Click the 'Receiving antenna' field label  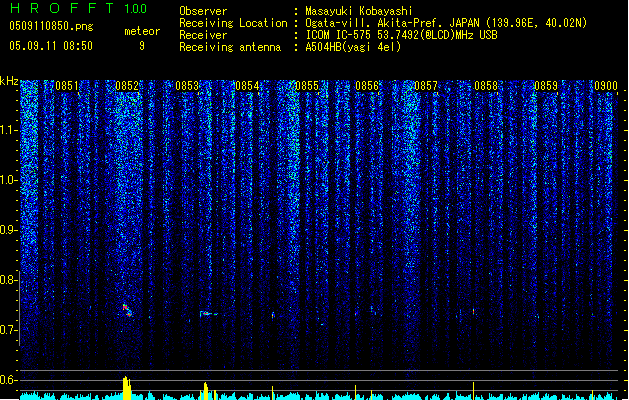(230, 47)
